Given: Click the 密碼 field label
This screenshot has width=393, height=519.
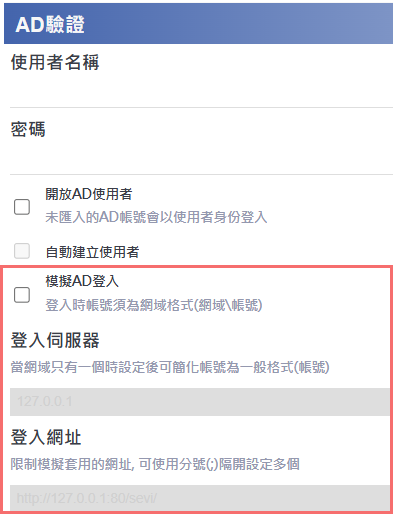Looking at the screenshot, I should coord(28,129).
